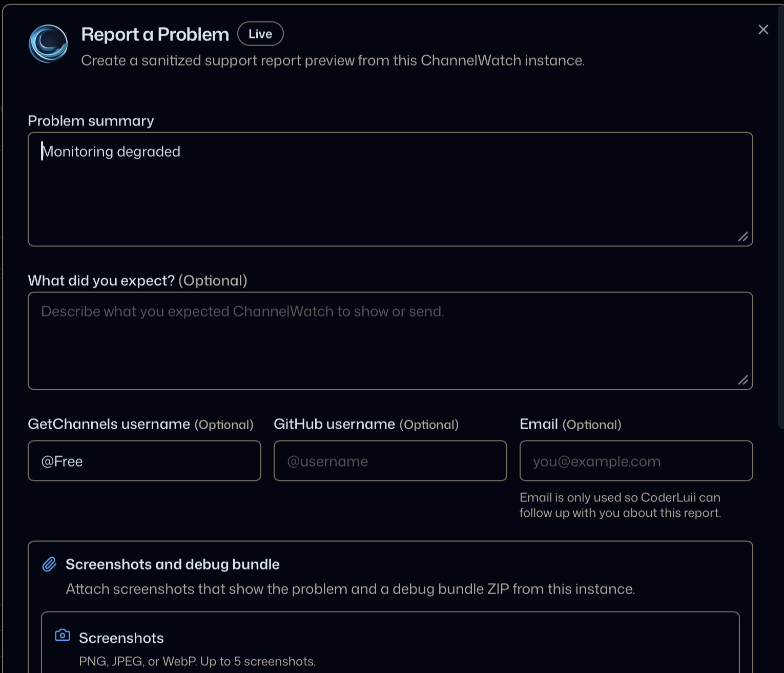Click the GetChannels username input
Screen dimensions: 784x673
pos(145,461)
